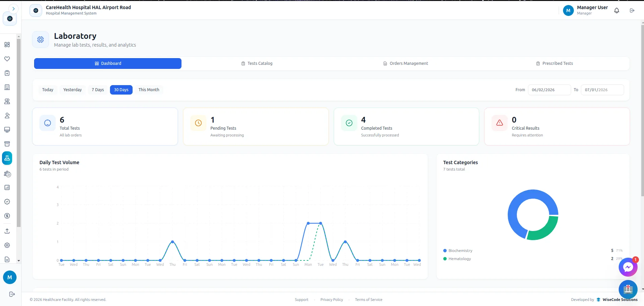Image resolution: width=644 pixels, height=306 pixels.
Task: Click the Total Tests card
Action: (105, 127)
